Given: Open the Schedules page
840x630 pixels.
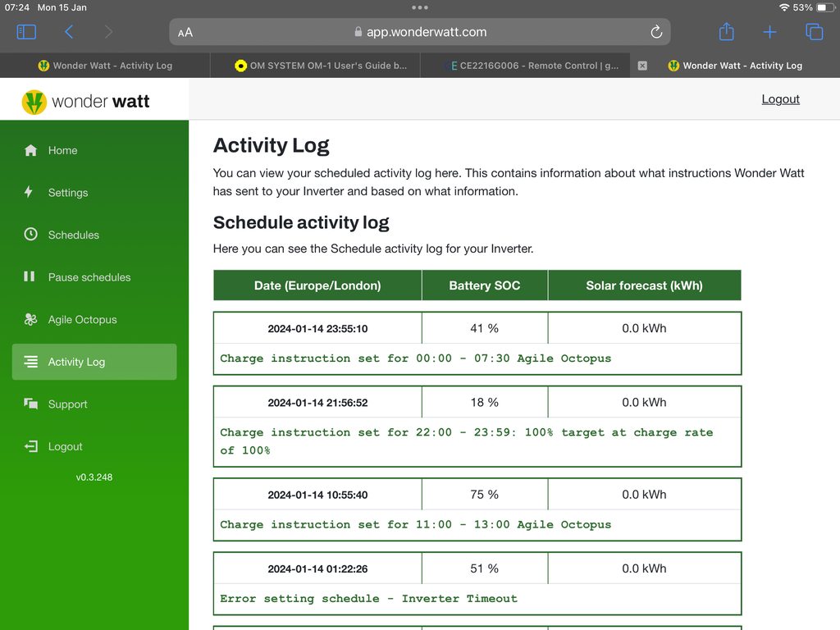Looking at the screenshot, I should click(73, 235).
